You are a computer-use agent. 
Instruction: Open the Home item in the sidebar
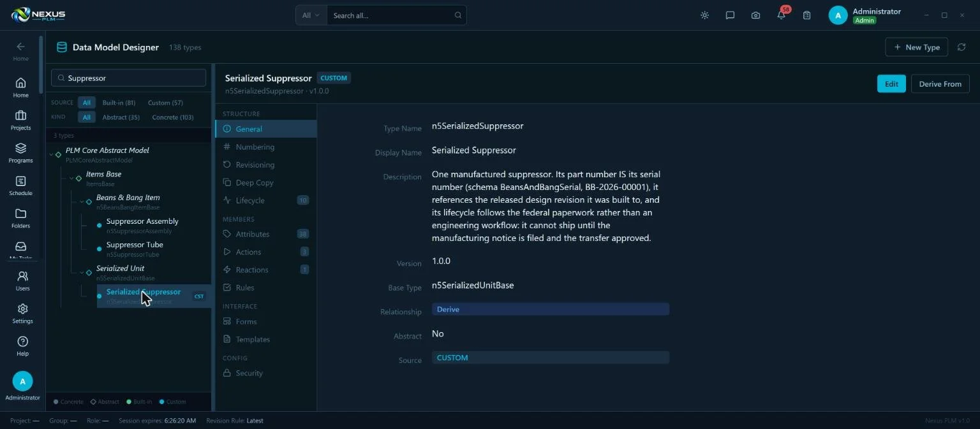point(20,87)
